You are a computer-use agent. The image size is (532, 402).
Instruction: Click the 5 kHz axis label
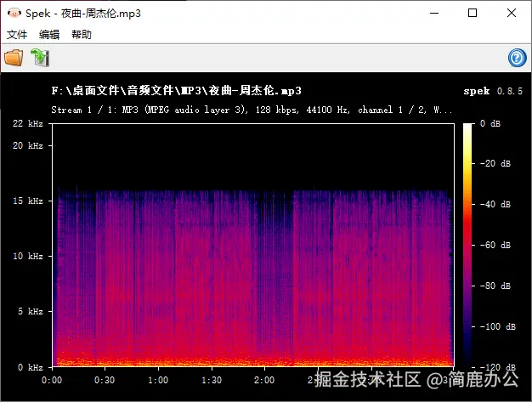[31, 311]
